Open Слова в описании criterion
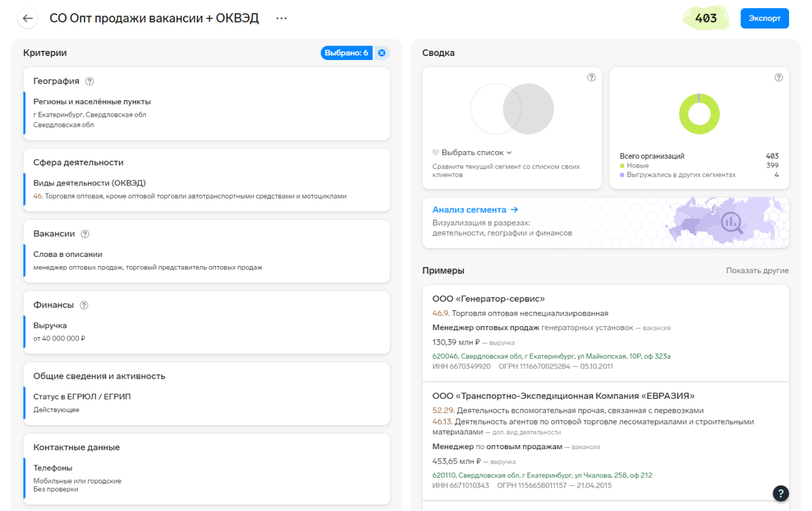812x511 pixels. tap(68, 255)
